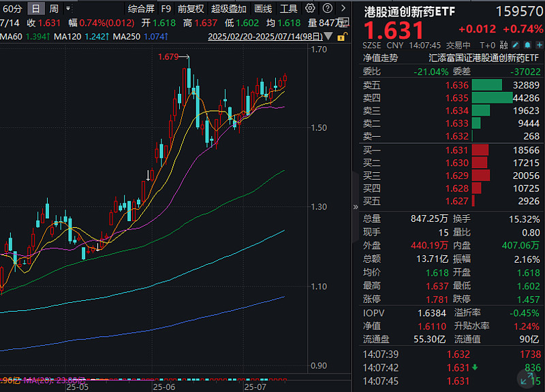Click the bell icon to set a price alert
Screen dimensions: 545x392
tap(527, 44)
